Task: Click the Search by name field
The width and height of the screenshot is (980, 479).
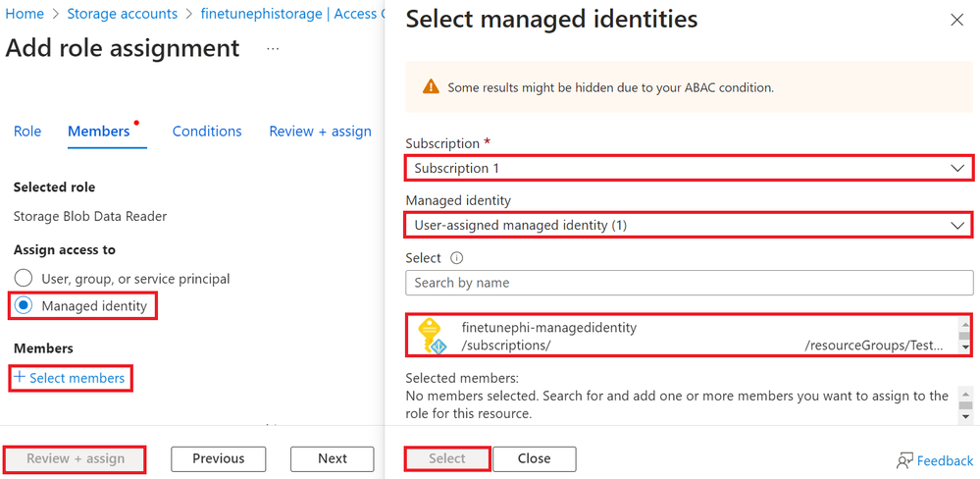Action: (x=689, y=283)
